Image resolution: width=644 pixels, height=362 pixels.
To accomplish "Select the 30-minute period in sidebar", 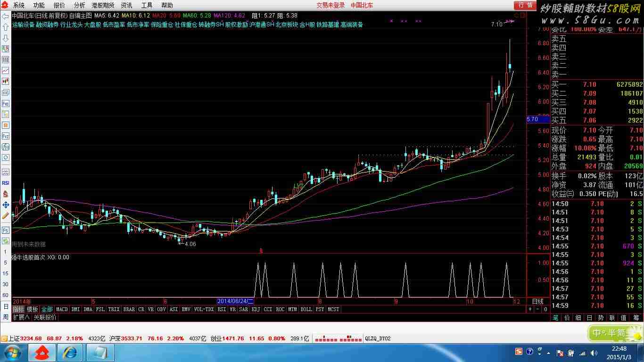I will click(6, 284).
